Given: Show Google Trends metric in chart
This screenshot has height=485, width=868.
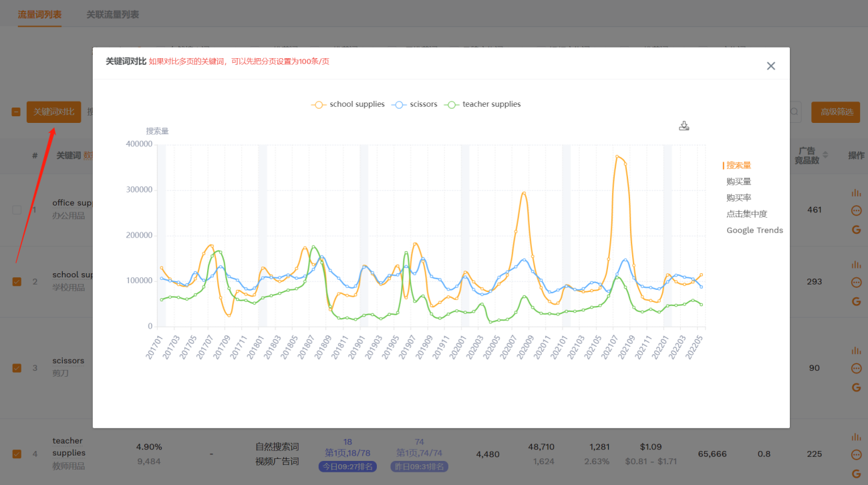Looking at the screenshot, I should point(754,230).
